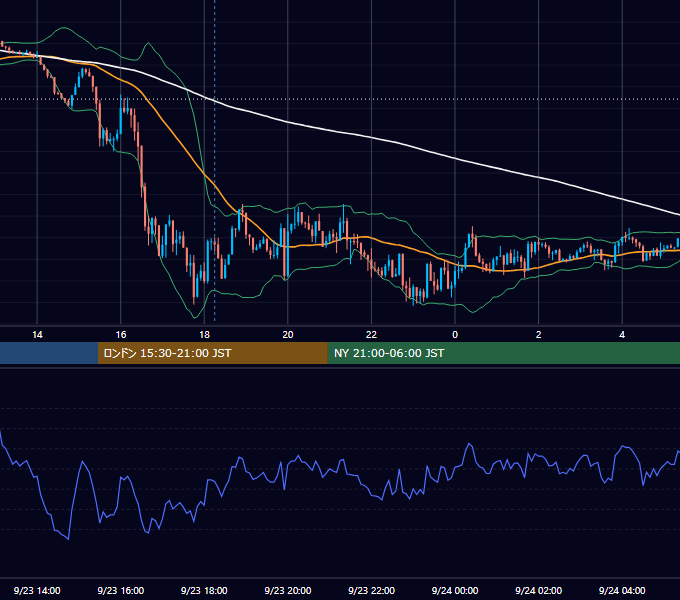Screen dimensions: 680x600
Task: Click the 9/23 14:00 date label
Action: pos(37,590)
